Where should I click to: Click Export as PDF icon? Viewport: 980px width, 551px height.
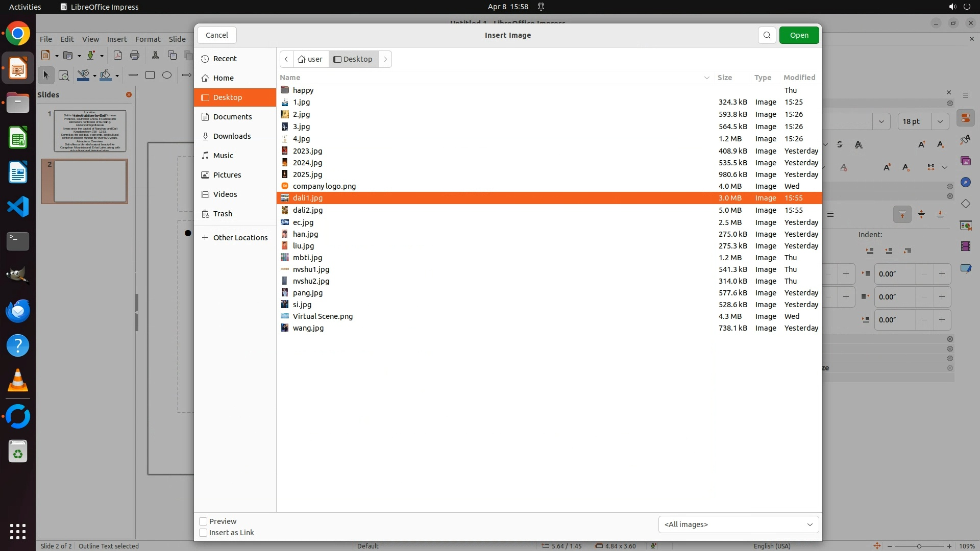118,55
